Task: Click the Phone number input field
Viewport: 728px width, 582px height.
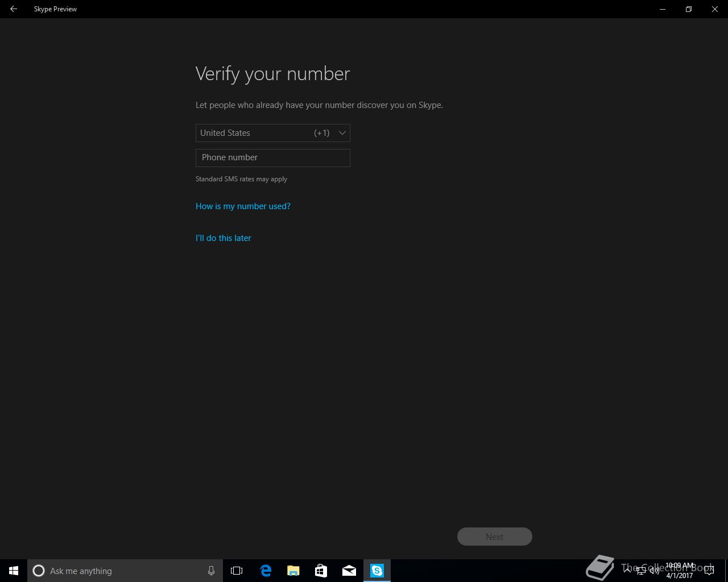Action: (272, 158)
